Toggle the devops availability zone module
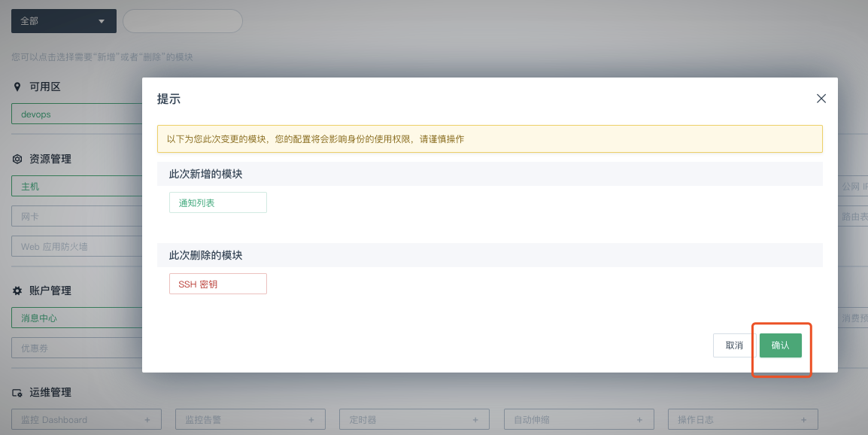 point(77,114)
